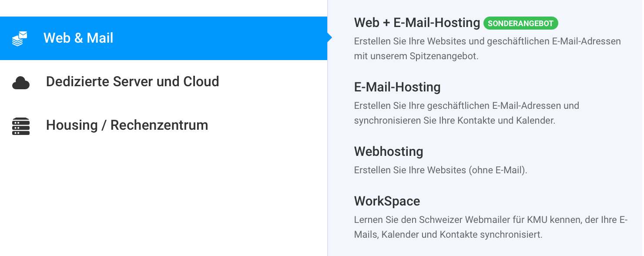Click text 'mit unserem Spitzenangebot.'
Viewport: 644px width, 256px height.
[x=416, y=56]
